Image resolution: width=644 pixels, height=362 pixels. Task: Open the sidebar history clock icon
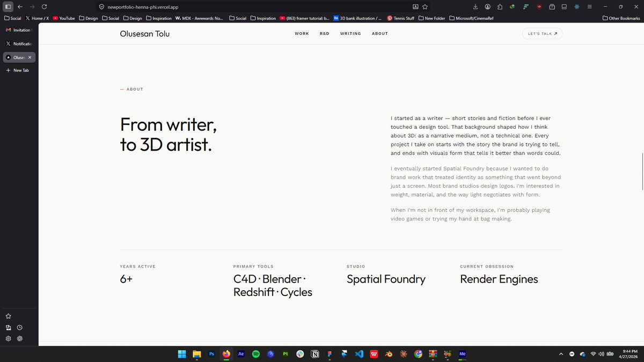19,327
